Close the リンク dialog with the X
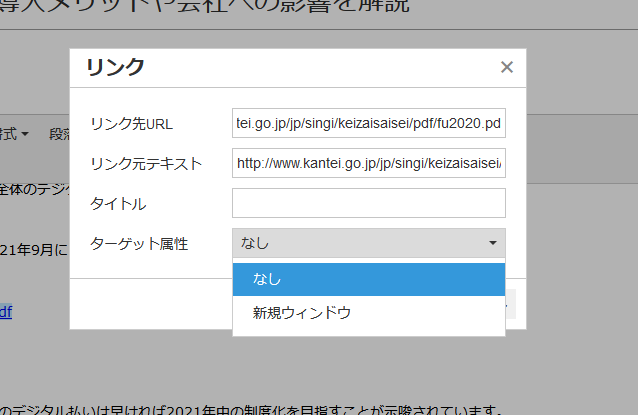This screenshot has width=638, height=415. point(507,68)
